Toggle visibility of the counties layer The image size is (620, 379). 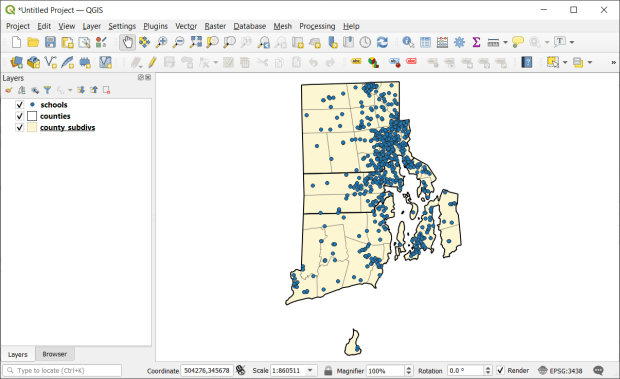click(x=19, y=116)
